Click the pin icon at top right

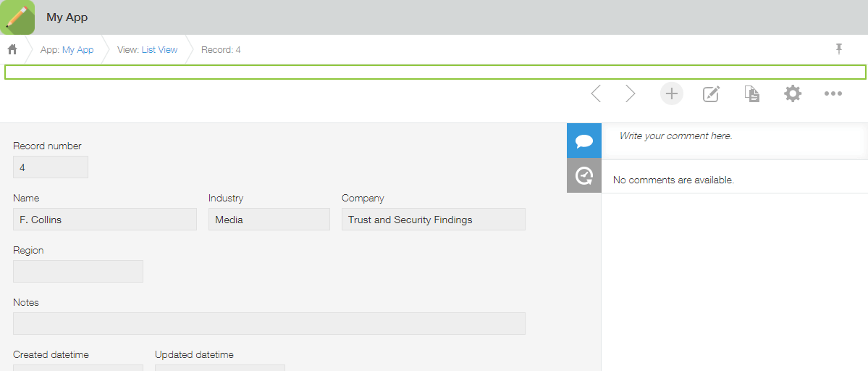click(839, 49)
